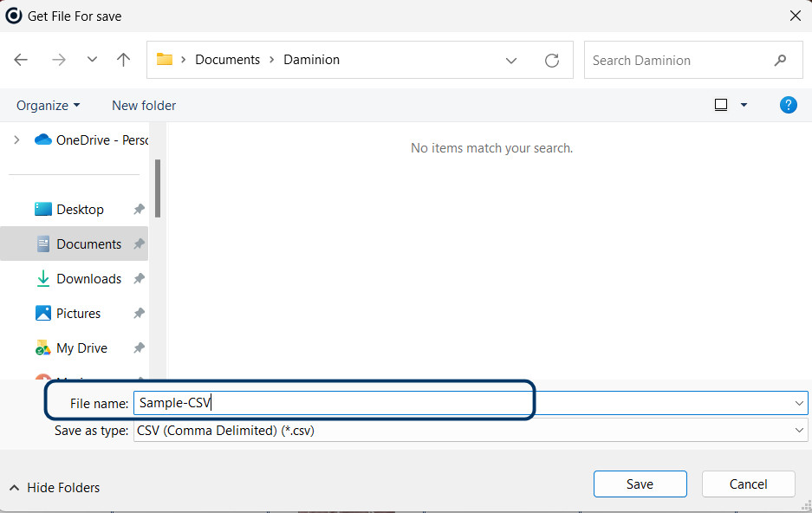This screenshot has height=513, width=812.
Task: Click the search magnifier icon
Action: 780,60
